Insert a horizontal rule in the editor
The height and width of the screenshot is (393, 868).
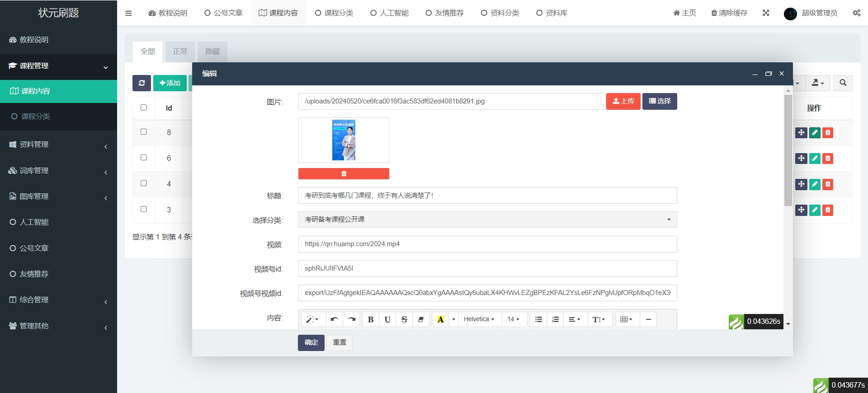coord(648,319)
